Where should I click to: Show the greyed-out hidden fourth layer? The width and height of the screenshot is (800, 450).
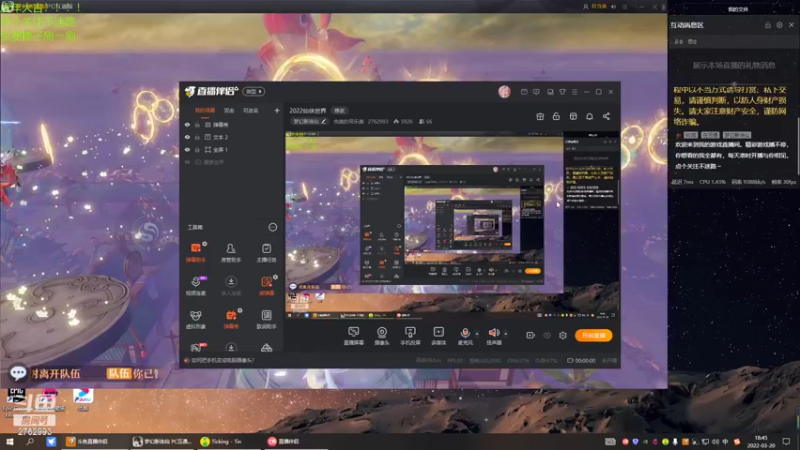click(x=187, y=162)
